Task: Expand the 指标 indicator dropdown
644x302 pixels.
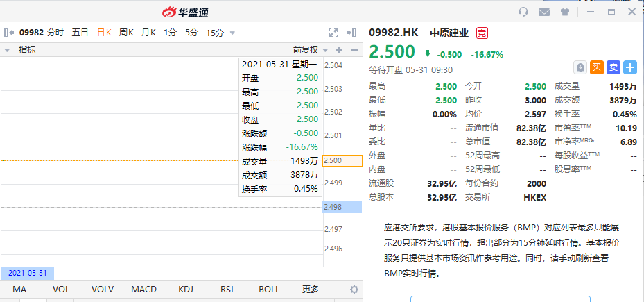Action: click(x=7, y=50)
